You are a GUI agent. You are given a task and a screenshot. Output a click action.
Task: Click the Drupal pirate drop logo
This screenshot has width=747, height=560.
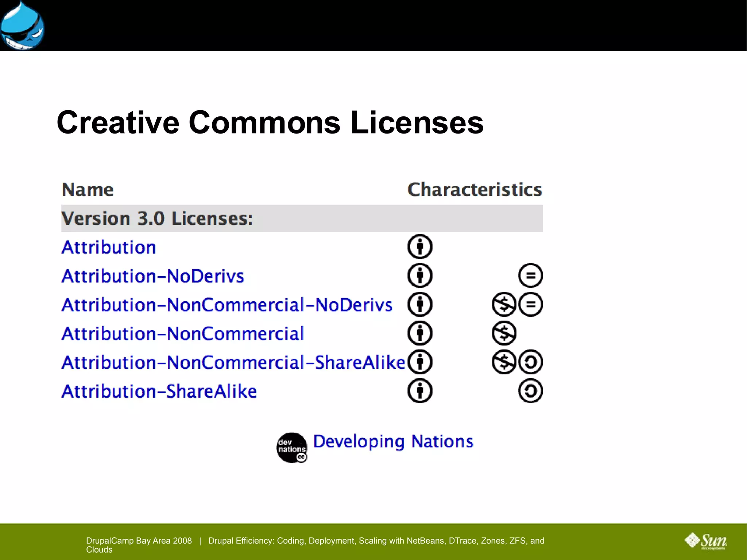22,26
